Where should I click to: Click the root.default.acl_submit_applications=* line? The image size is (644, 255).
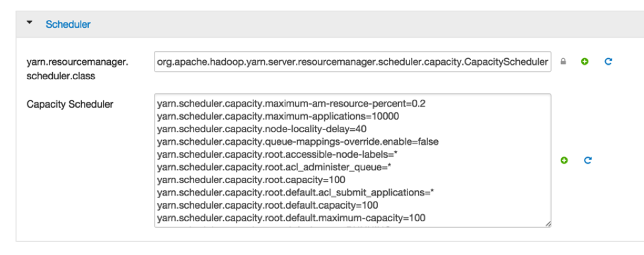[296, 192]
